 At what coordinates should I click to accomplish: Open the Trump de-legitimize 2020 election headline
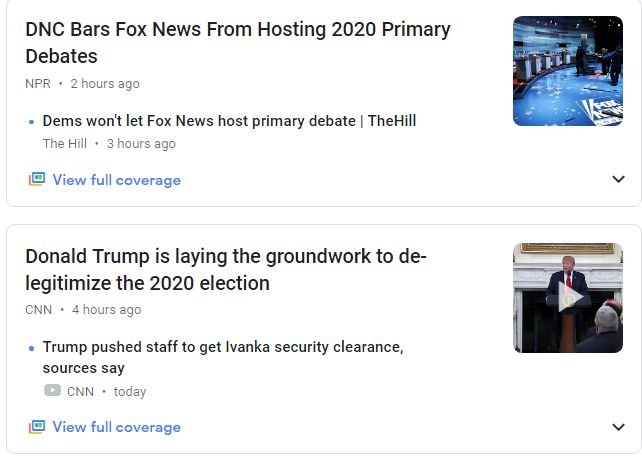click(x=226, y=270)
